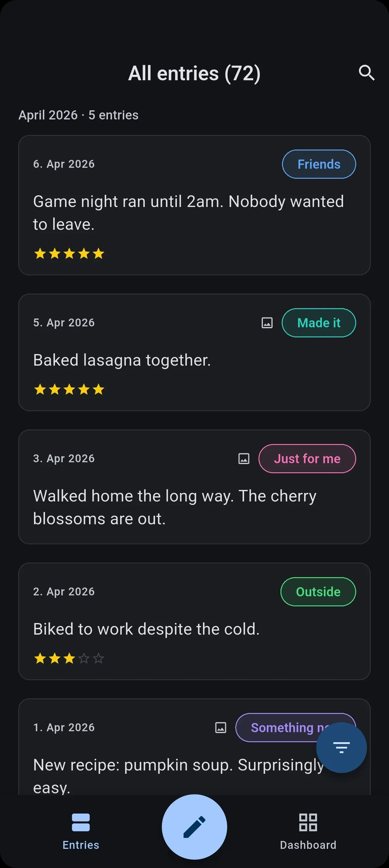
Task: Toggle the first star on Game night entry
Action: (x=40, y=254)
